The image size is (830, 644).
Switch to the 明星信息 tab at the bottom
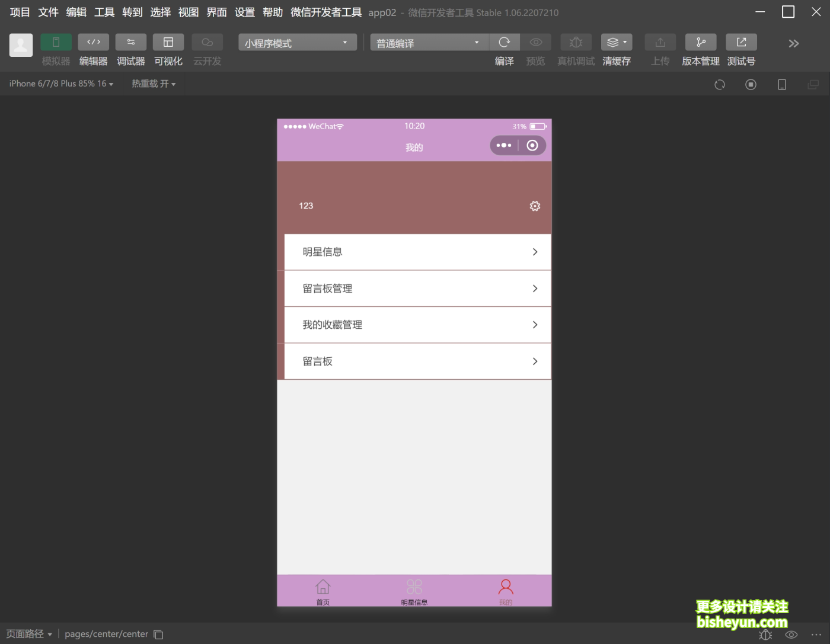[x=414, y=591]
